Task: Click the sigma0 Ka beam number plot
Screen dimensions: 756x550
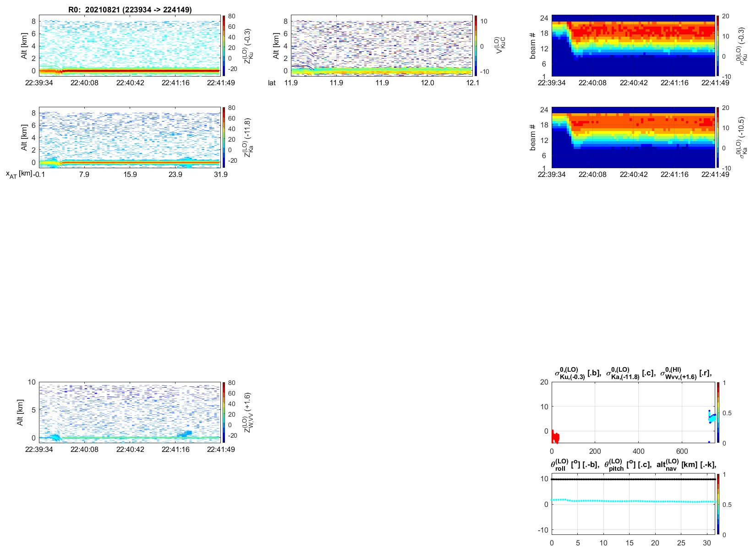Action: (x=633, y=137)
